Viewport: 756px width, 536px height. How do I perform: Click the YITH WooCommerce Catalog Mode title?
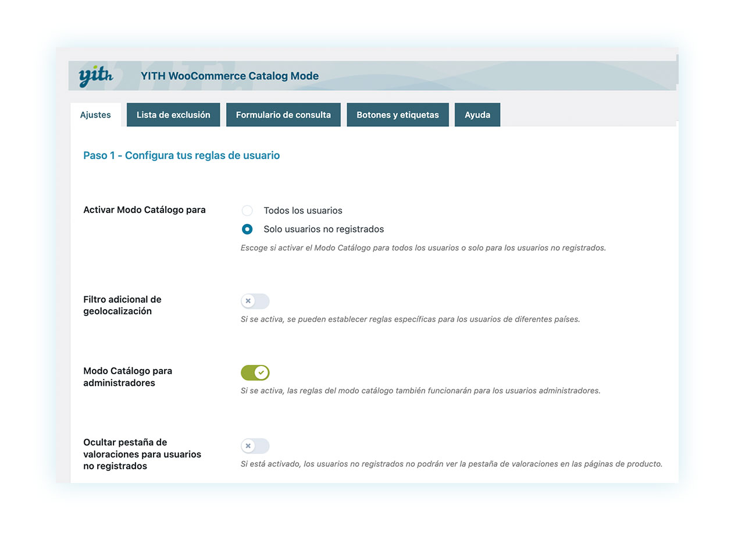tap(230, 76)
